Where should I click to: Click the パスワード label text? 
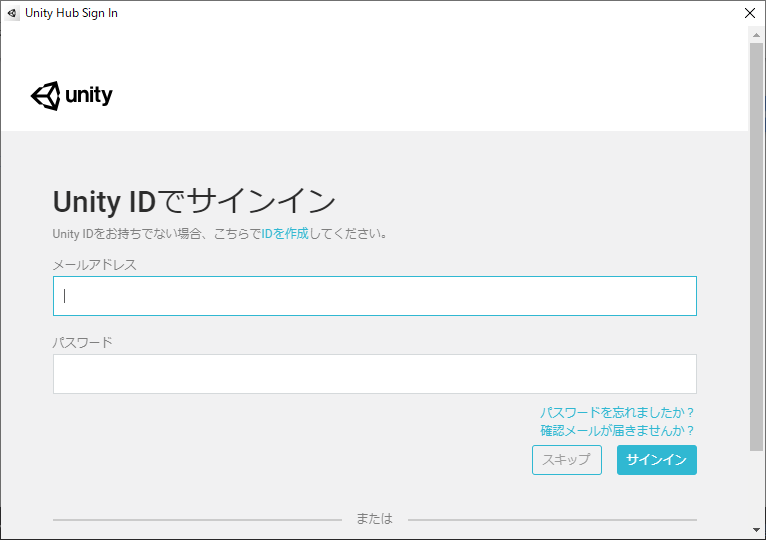pyautogui.click(x=83, y=342)
